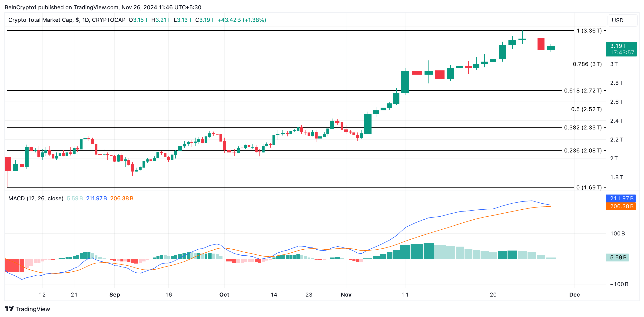644x317 pixels.
Task: Click the histogram value tag 5.59 B
Action: coord(617,257)
